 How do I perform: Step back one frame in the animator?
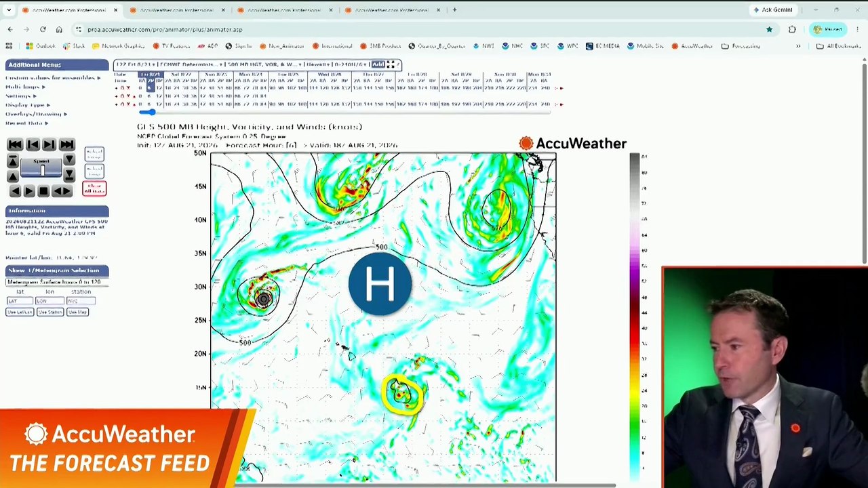click(32, 144)
